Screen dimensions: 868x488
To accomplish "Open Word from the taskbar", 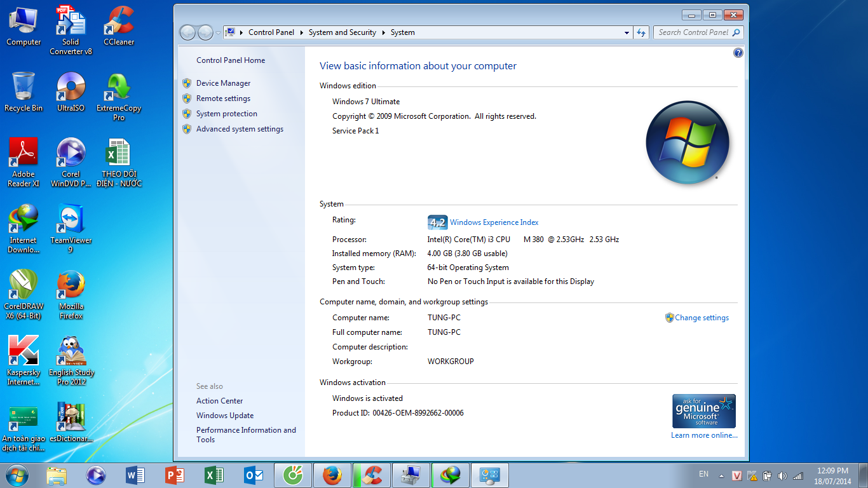I will click(x=135, y=475).
